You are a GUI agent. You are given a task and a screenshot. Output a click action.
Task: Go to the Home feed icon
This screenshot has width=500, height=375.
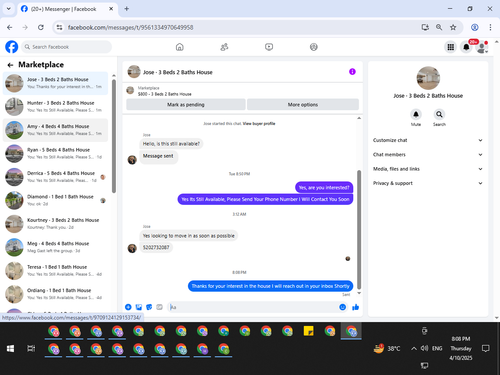(x=180, y=47)
